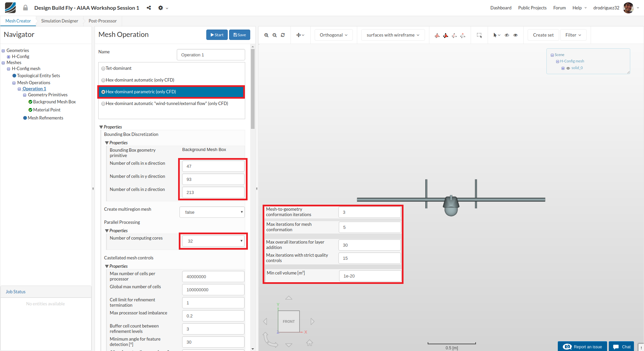Start the mesh operation
Image resolution: width=644 pixels, height=351 pixels.
point(217,35)
